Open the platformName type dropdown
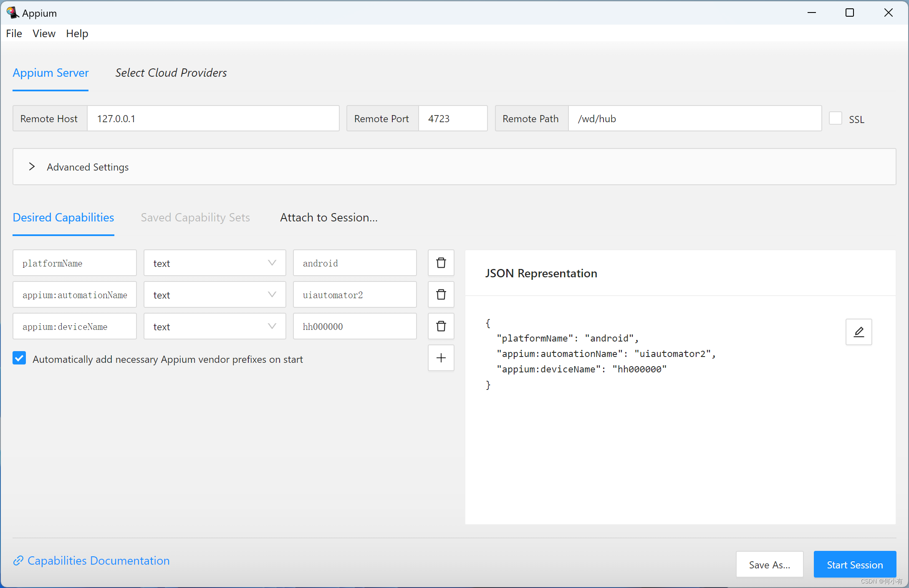This screenshot has width=909, height=588. tap(213, 263)
